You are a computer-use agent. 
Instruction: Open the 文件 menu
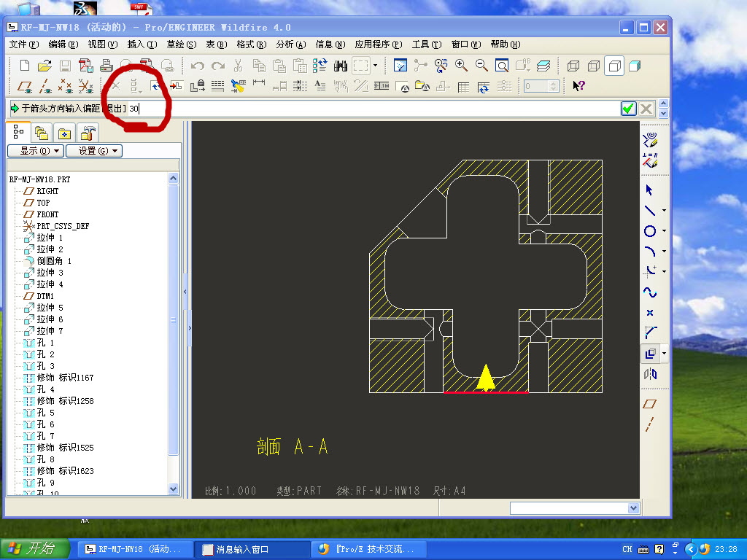click(24, 44)
